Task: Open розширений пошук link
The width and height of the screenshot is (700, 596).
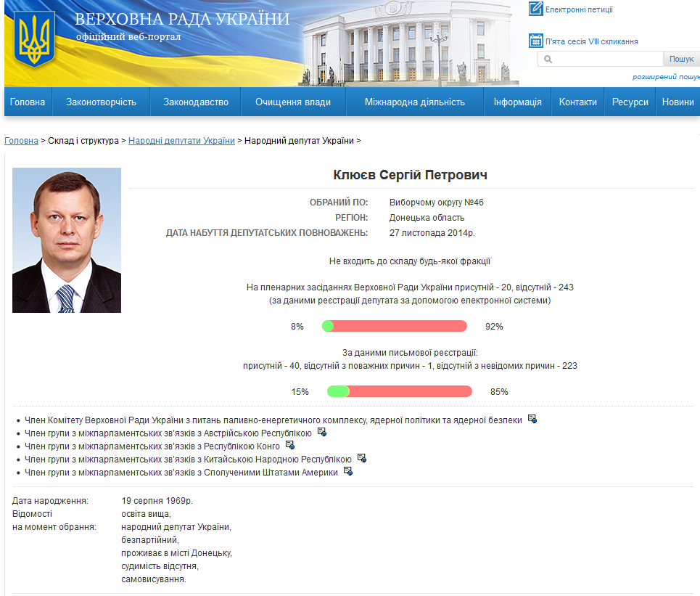Action: (x=662, y=75)
